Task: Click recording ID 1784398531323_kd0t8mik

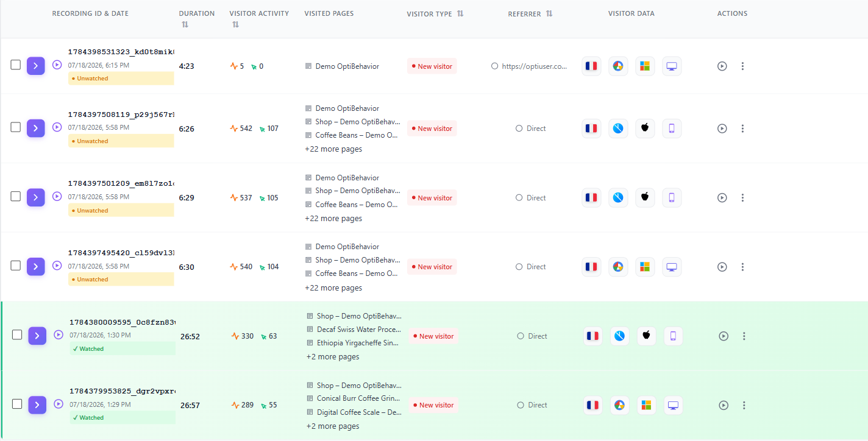Action: coord(121,52)
